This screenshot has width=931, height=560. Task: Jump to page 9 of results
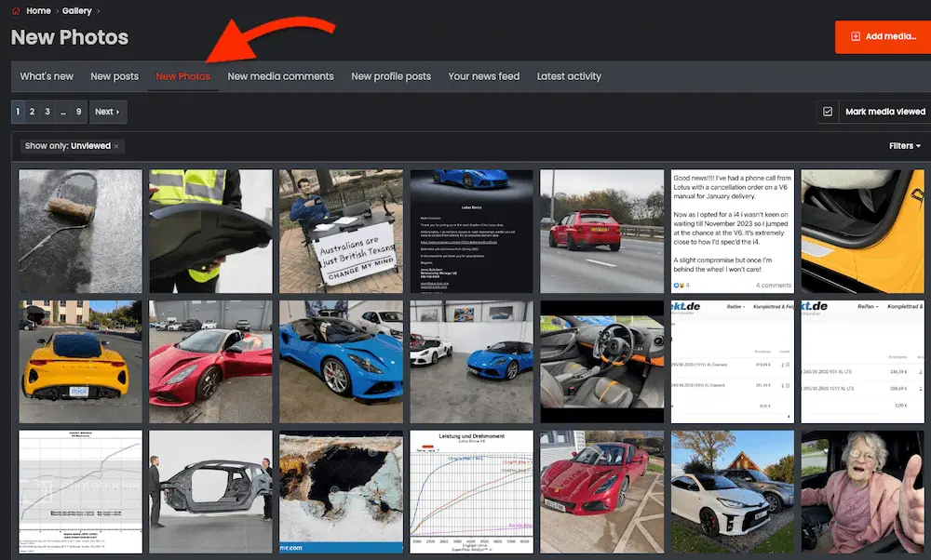click(x=79, y=112)
